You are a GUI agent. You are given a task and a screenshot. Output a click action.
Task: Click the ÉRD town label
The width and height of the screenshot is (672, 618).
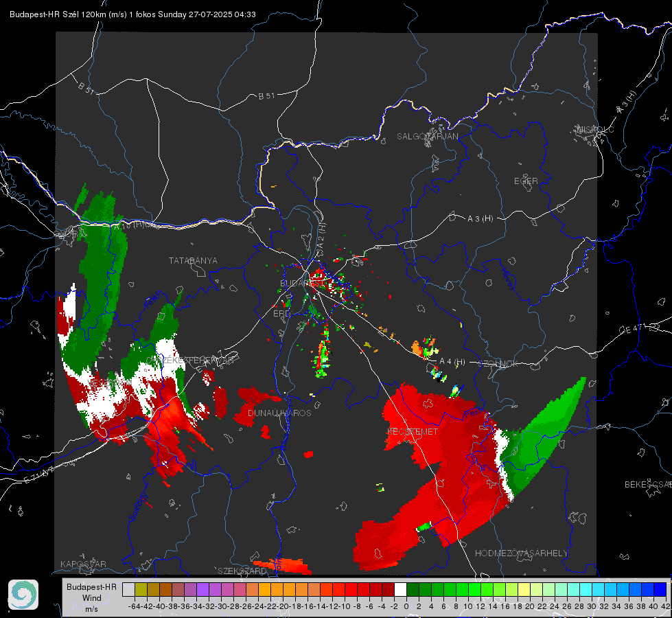point(281,314)
